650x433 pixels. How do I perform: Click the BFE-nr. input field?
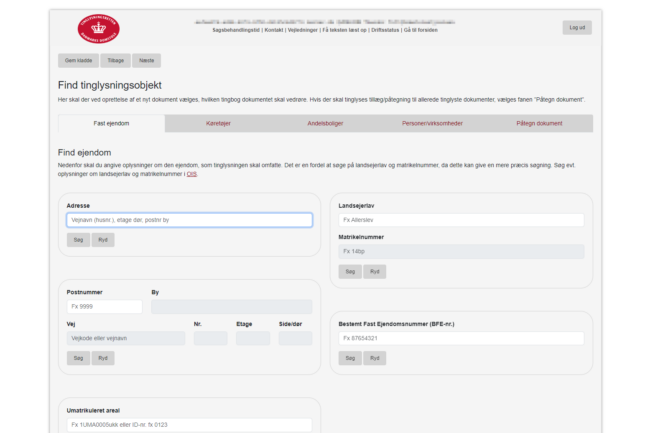(461, 339)
